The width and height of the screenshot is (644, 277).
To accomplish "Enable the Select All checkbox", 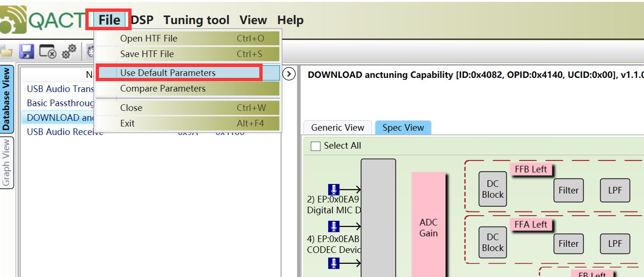I will pyautogui.click(x=315, y=146).
